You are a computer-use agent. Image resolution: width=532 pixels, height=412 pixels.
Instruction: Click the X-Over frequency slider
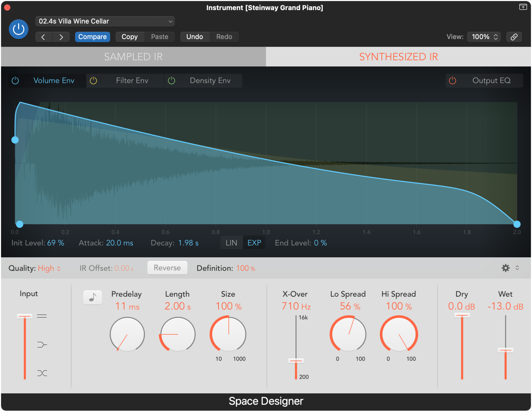(x=296, y=347)
